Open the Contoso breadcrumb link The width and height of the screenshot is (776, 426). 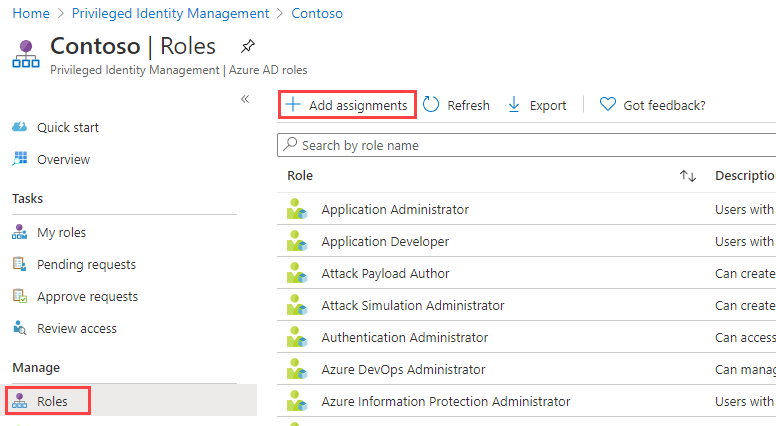click(x=317, y=13)
